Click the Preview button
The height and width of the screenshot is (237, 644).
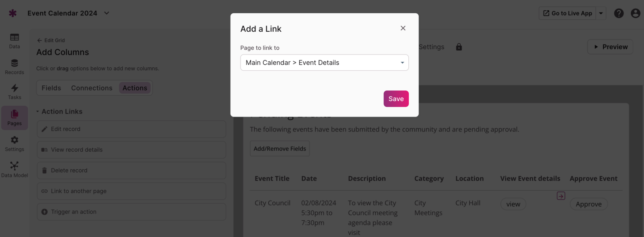(610, 47)
